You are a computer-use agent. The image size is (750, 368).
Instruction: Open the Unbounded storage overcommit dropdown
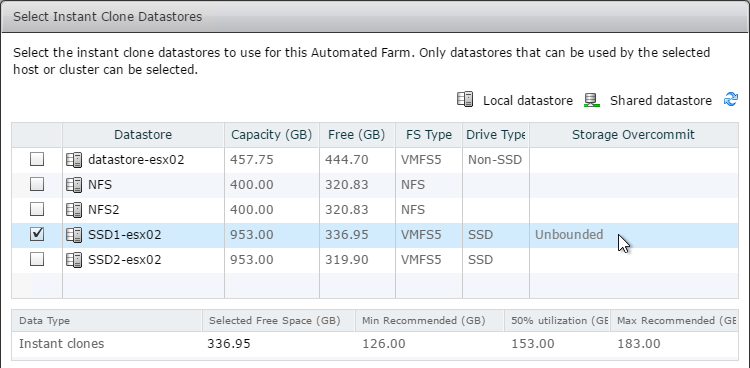click(x=633, y=235)
